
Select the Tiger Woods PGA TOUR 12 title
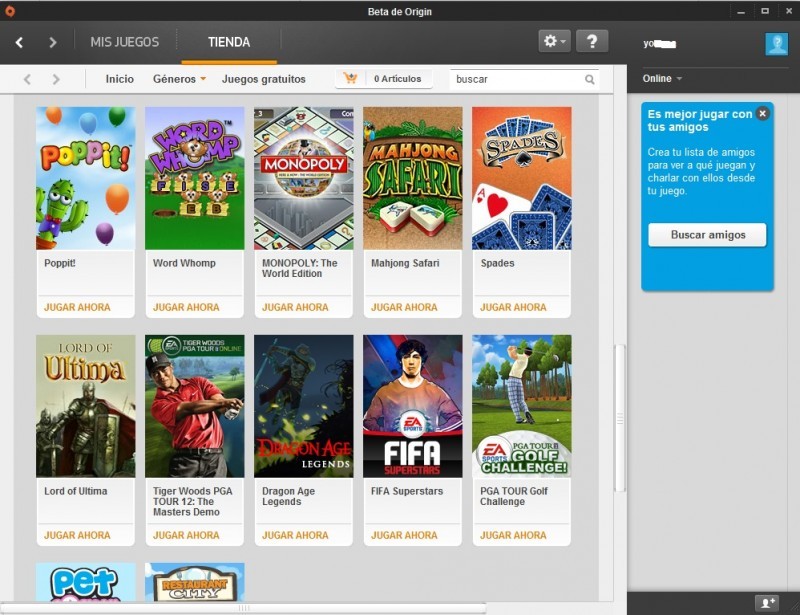click(192, 502)
